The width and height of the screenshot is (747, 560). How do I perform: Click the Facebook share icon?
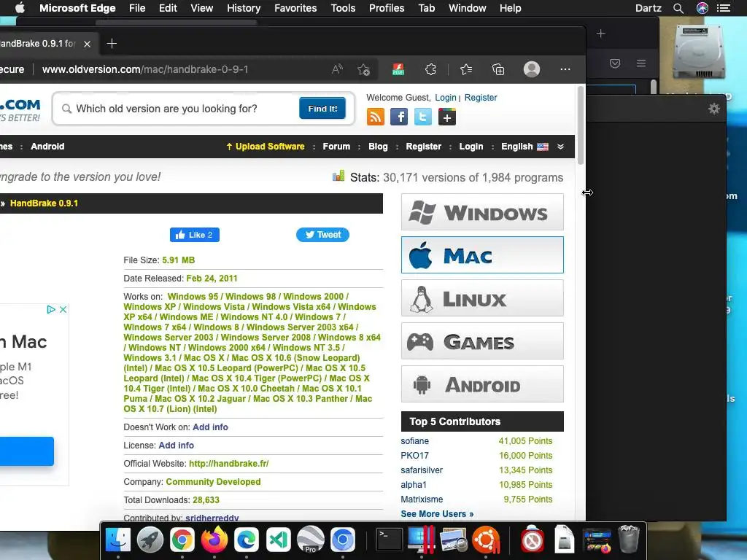(x=399, y=117)
